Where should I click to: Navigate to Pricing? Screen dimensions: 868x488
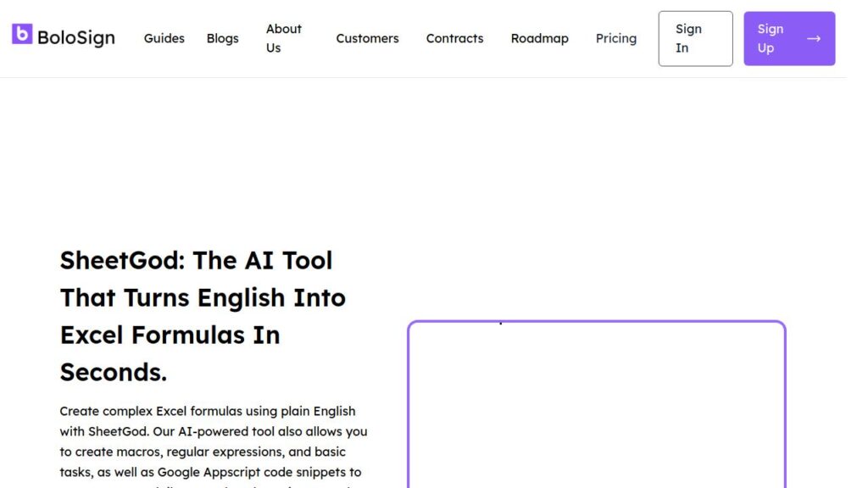(615, 38)
